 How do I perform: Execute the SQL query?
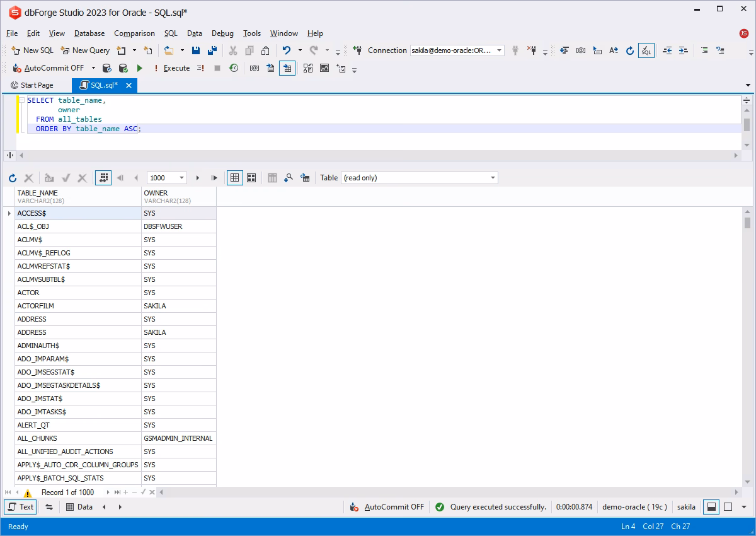(171, 68)
